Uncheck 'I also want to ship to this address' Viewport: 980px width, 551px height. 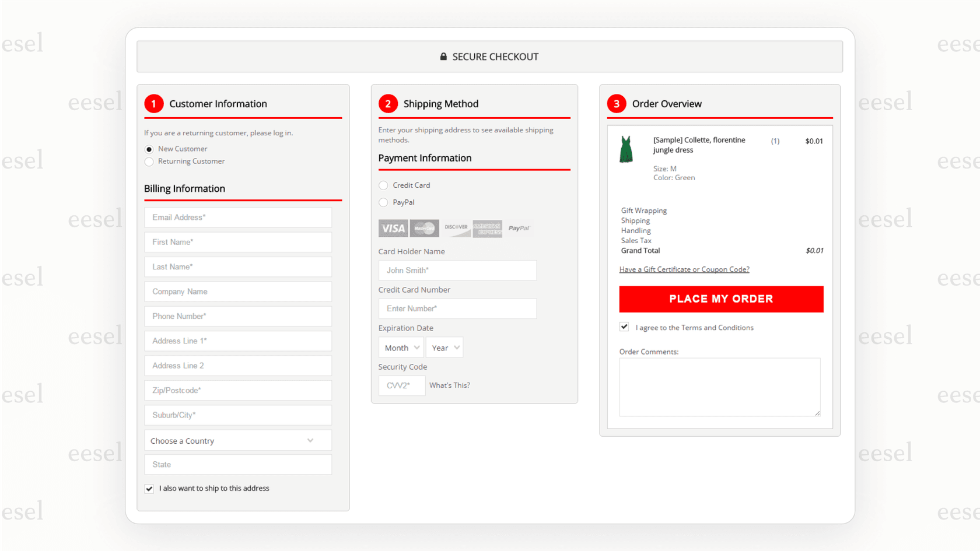coord(149,488)
